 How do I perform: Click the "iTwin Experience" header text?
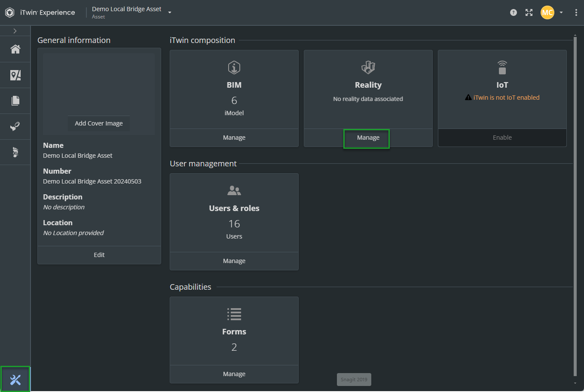48,12
